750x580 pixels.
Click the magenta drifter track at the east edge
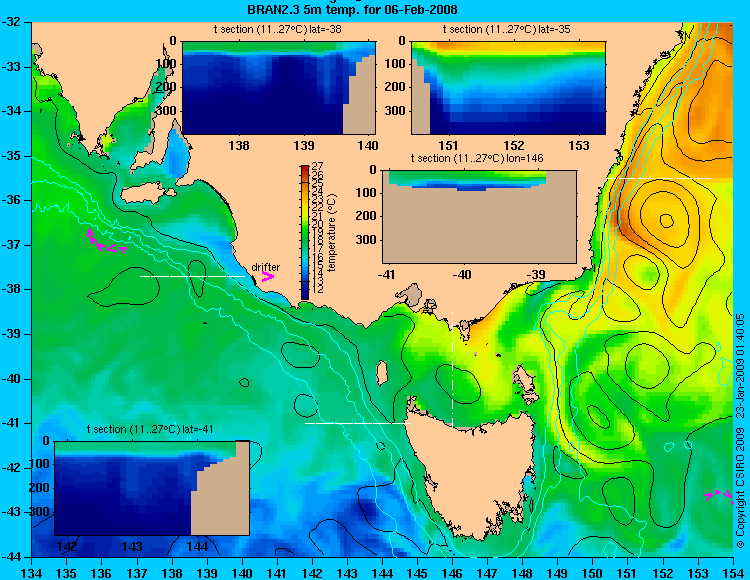pyautogui.click(x=719, y=495)
